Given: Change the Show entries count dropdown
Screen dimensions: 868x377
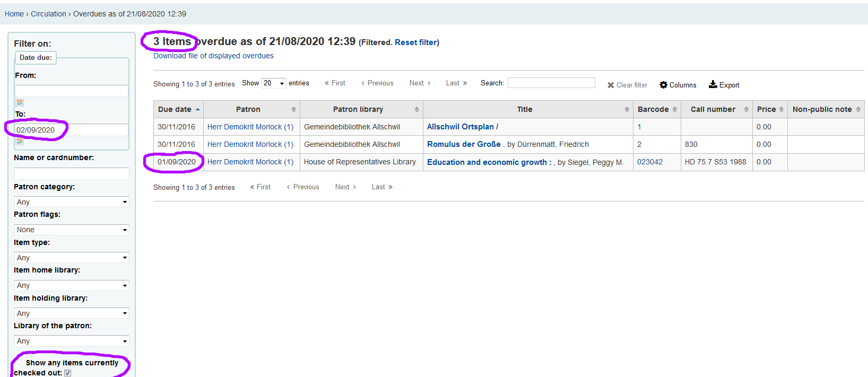Looking at the screenshot, I should 274,83.
